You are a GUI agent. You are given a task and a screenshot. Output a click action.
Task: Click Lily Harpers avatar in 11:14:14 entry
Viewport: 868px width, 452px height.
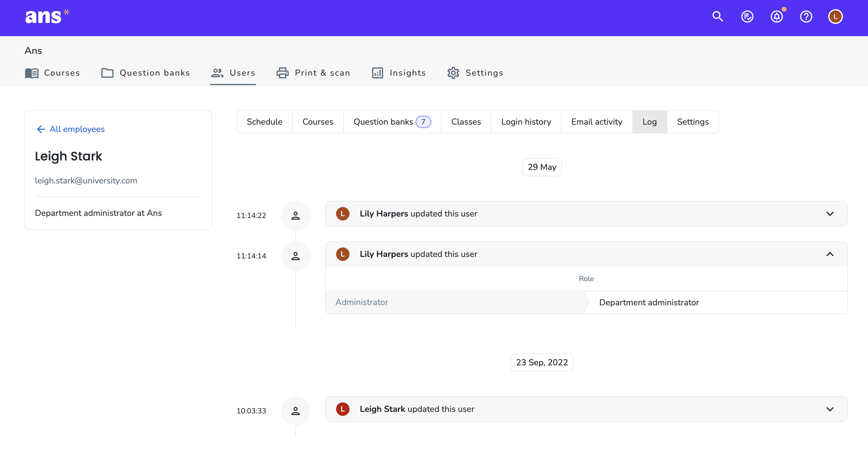343,254
